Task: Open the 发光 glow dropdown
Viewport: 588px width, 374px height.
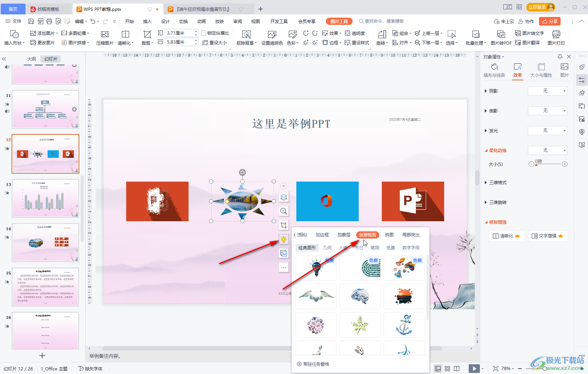Action: 547,130
